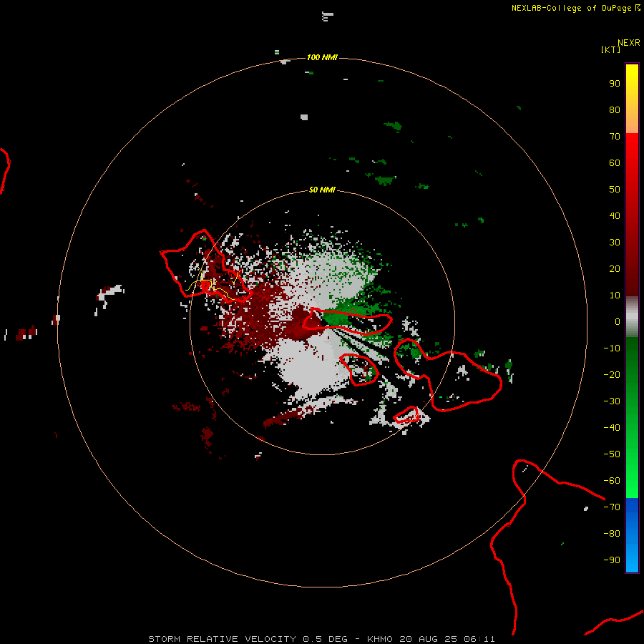644x644 pixels.
Task: Click the Storm Relative Velocity product caption
Action: coord(321,639)
